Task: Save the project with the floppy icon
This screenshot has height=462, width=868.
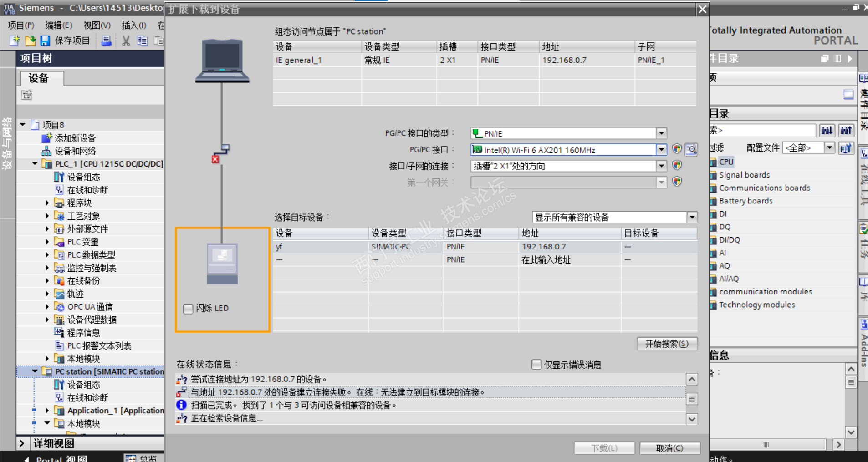Action: click(x=45, y=41)
